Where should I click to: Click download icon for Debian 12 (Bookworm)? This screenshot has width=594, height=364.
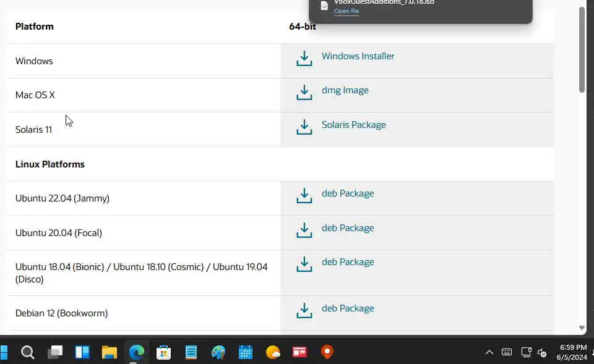304,310
